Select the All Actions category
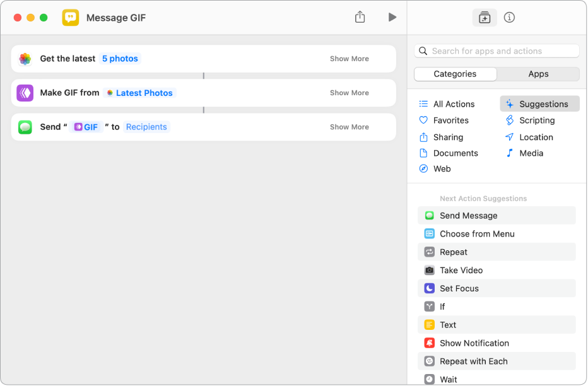Image resolution: width=588 pixels, height=386 pixels. click(x=453, y=104)
